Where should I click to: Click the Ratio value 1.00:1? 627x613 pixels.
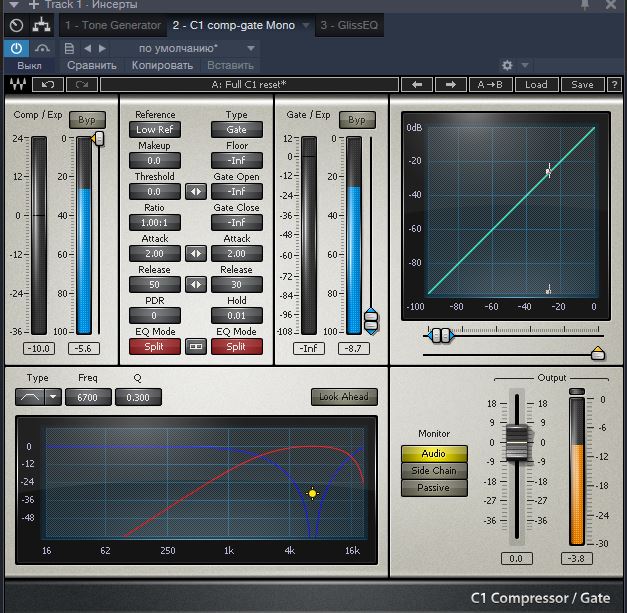(154, 223)
